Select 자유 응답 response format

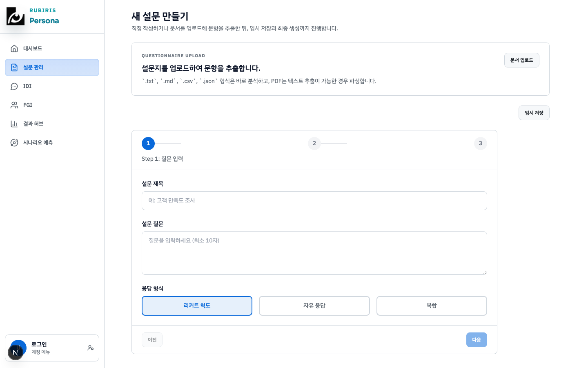point(314,305)
